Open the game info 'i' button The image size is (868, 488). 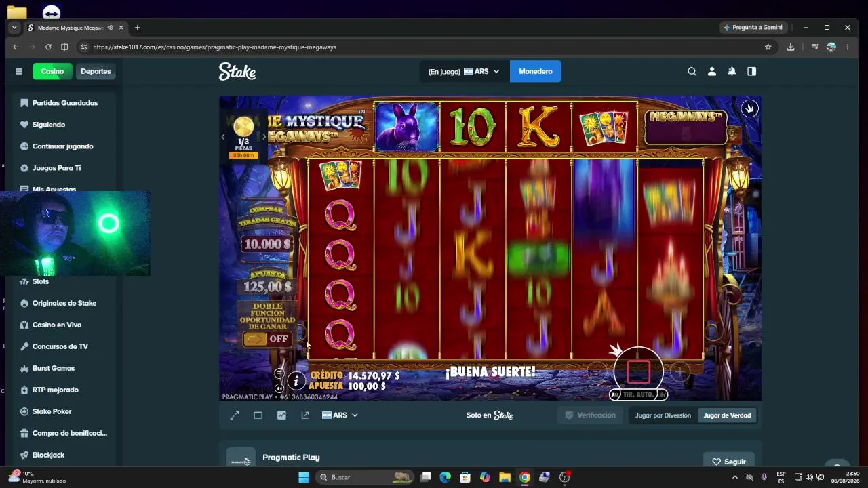[296, 381]
